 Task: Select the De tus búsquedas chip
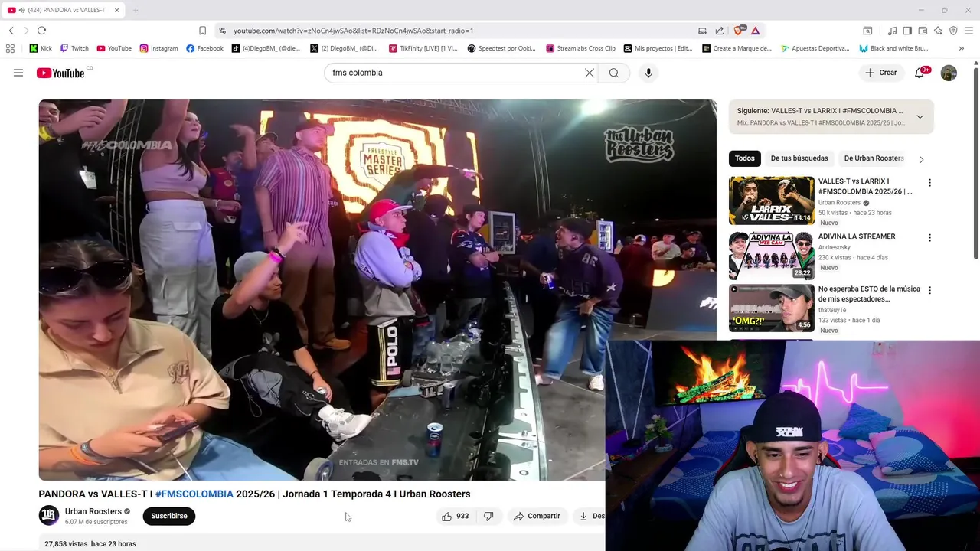(799, 158)
